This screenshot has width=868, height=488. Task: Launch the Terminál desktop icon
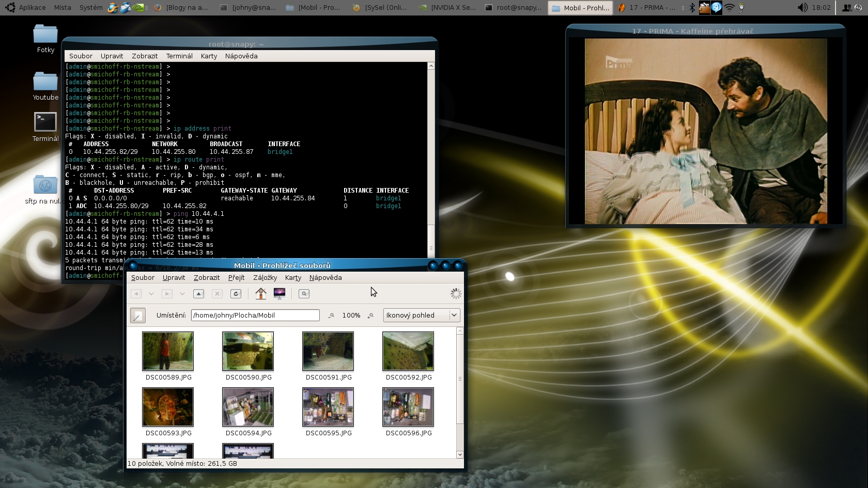click(x=45, y=127)
